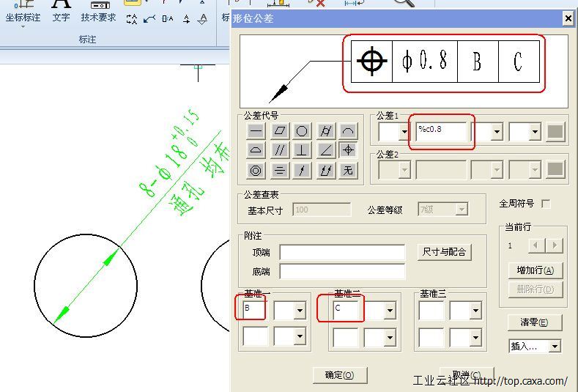Select the perpendicularity symbol
The height and width of the screenshot is (392, 578).
click(302, 150)
